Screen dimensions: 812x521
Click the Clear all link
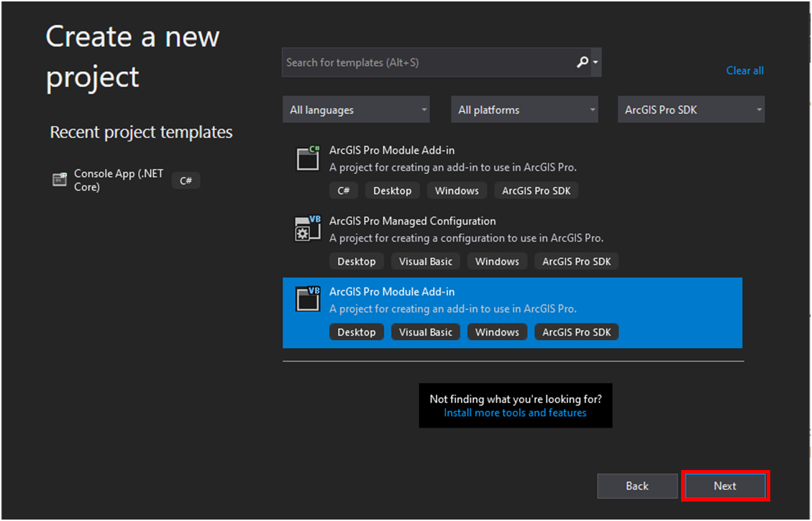point(745,70)
